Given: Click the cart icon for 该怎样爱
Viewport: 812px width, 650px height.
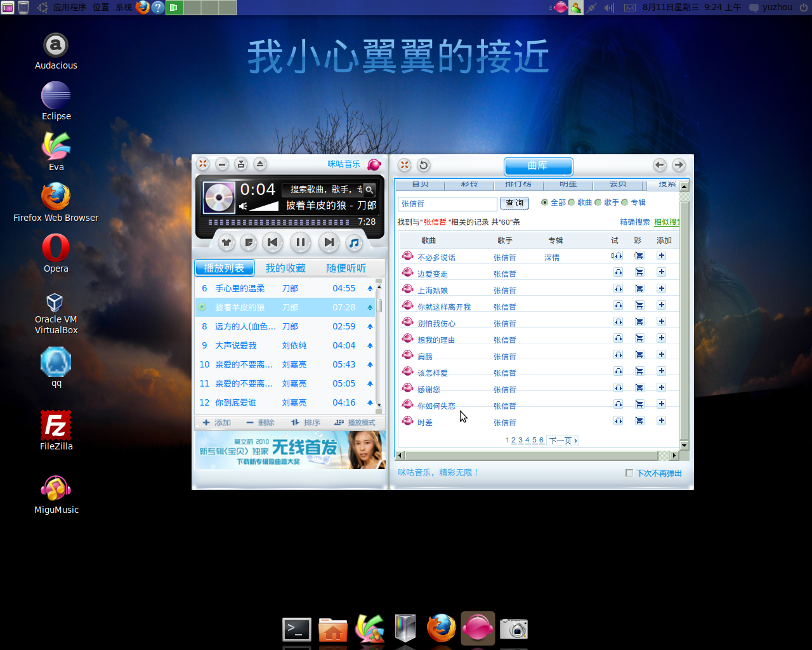Looking at the screenshot, I should (x=639, y=371).
